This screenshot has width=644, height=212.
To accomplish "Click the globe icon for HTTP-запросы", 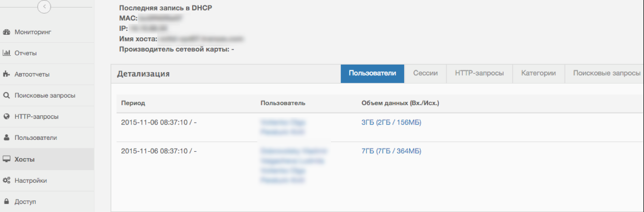I will (7, 117).
